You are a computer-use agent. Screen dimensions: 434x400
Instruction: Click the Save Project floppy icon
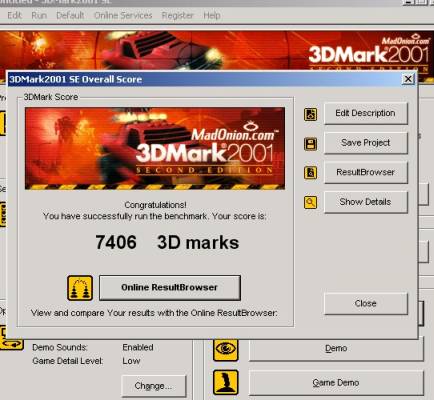click(310, 144)
